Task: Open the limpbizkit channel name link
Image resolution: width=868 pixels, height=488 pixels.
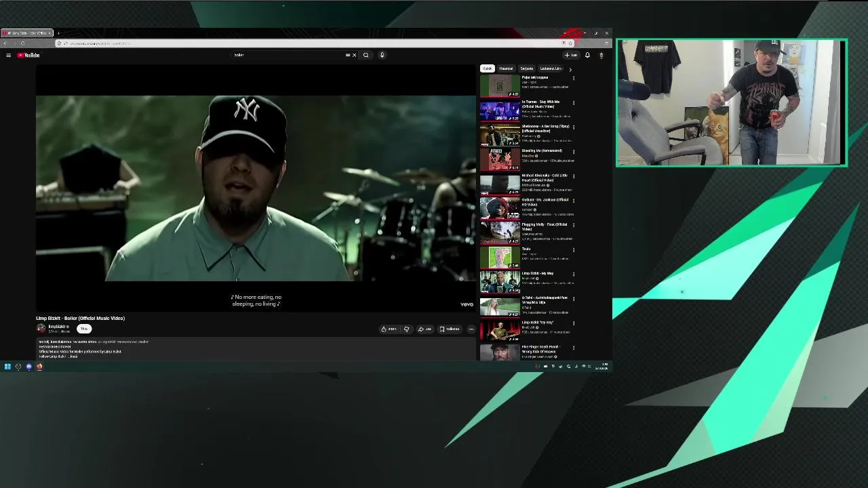Action: 58,327
